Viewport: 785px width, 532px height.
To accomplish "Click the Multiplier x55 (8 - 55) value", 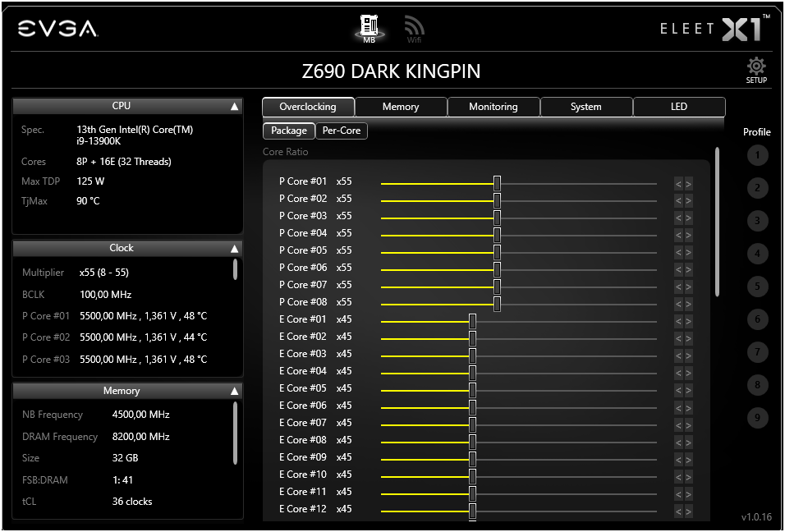I will pos(104,273).
